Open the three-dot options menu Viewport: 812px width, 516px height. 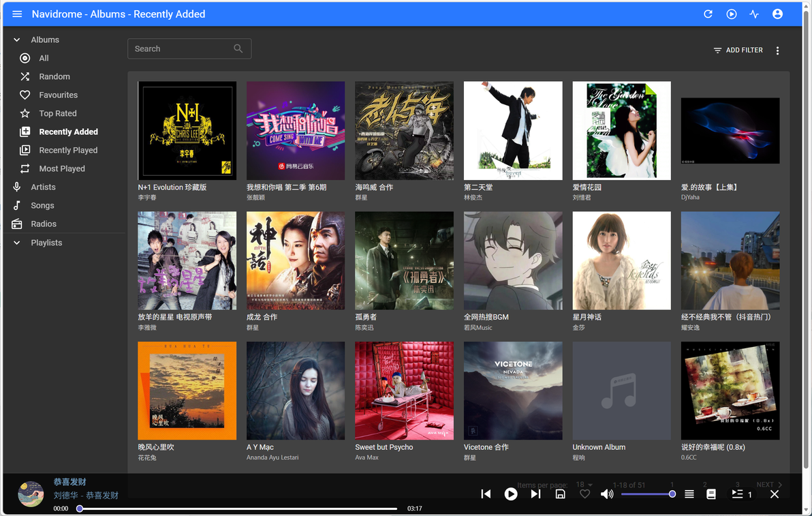pyautogui.click(x=777, y=50)
